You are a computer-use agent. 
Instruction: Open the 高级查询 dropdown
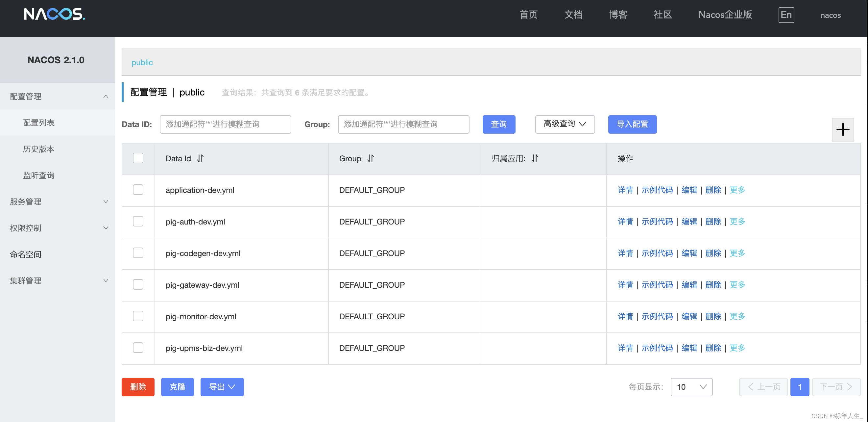(565, 124)
